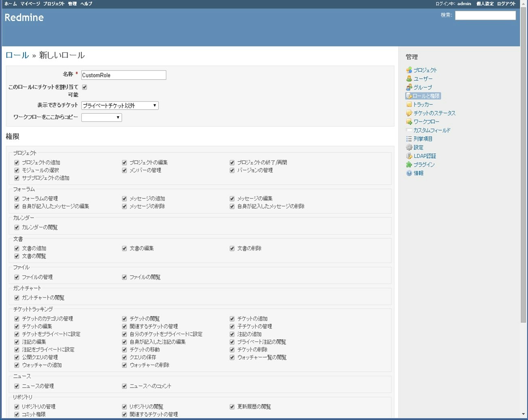Uncheck このロールにチケットを割り当て可能 checkbox
The width and height of the screenshot is (528, 420).
(x=85, y=87)
